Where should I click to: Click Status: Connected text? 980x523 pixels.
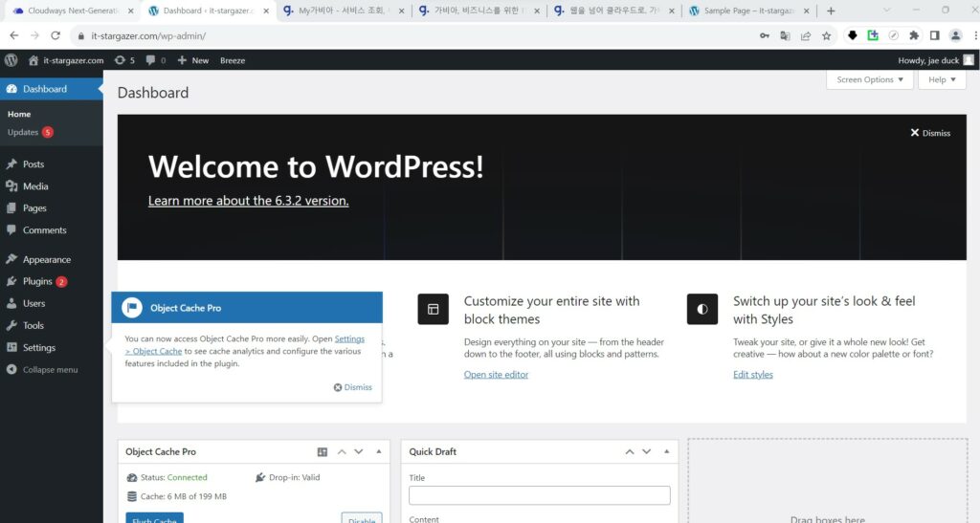174,477
